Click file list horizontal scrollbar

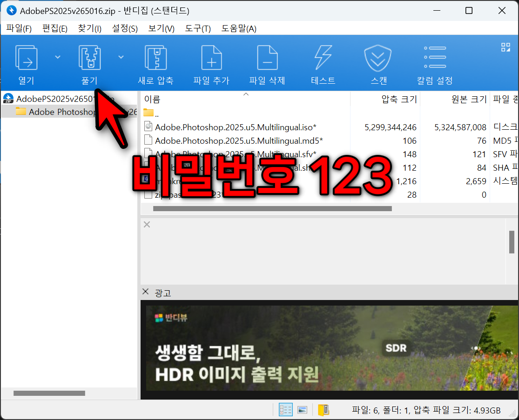pyautogui.click(x=272, y=209)
